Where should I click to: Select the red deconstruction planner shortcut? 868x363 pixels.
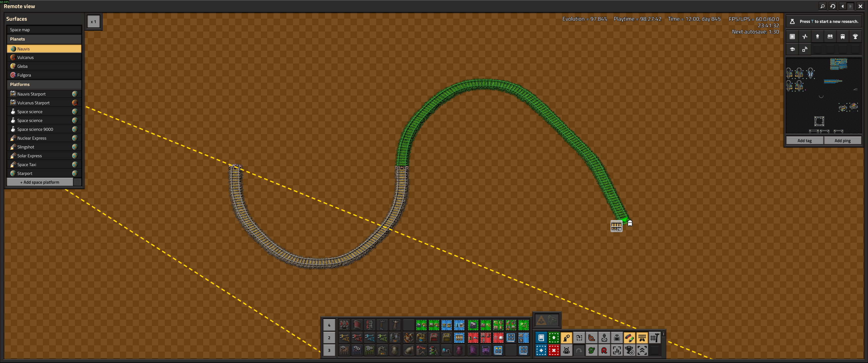click(554, 350)
